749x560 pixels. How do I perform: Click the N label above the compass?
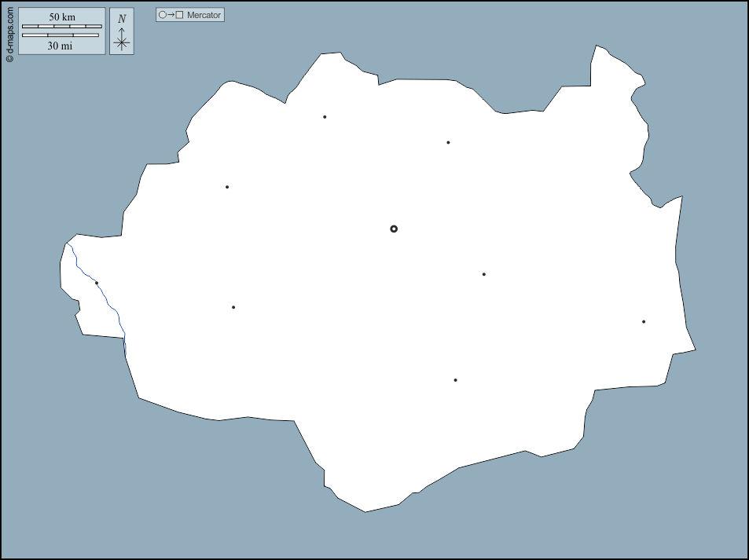(123, 17)
